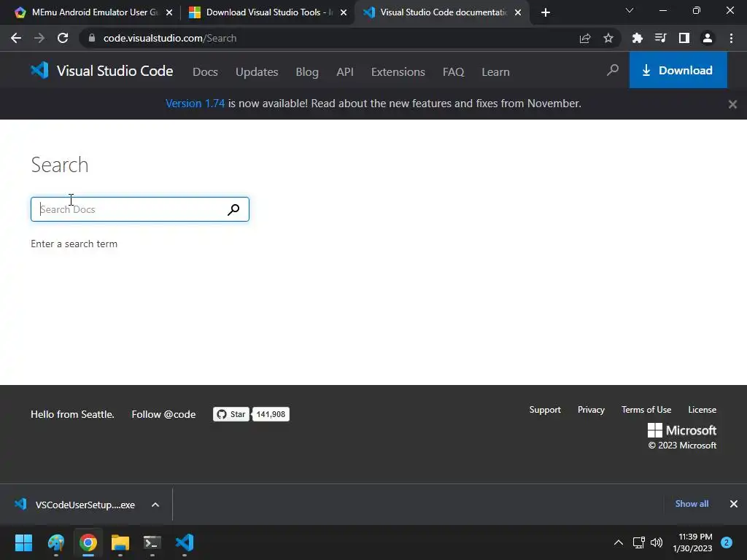Open Chrome three-dot menu
This screenshot has height=560, width=747.
pyautogui.click(x=731, y=38)
